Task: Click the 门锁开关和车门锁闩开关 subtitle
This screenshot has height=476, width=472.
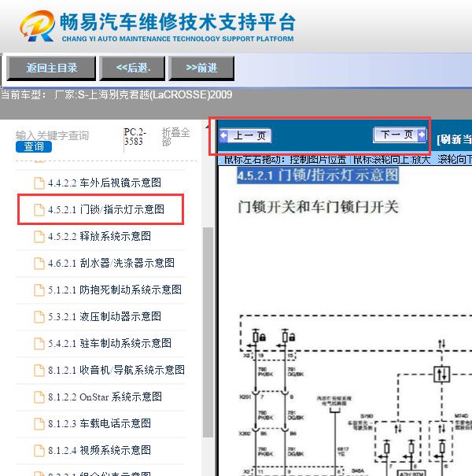Action: coord(318,207)
